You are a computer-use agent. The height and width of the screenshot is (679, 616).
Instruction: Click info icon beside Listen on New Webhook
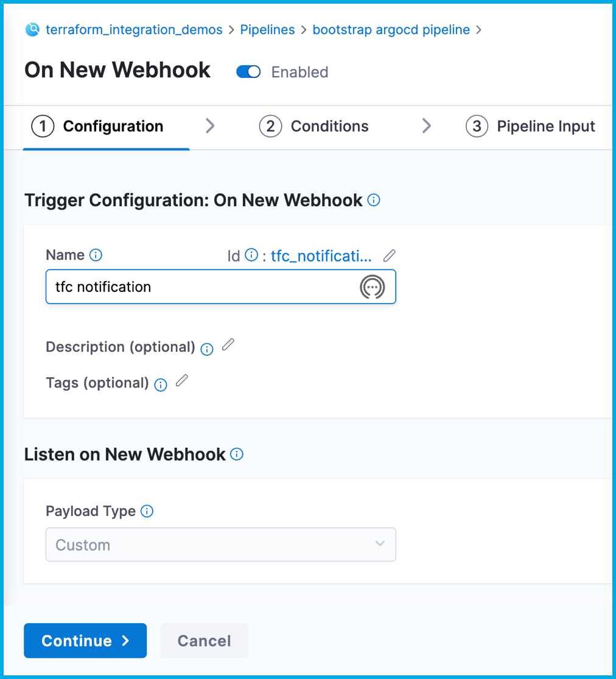click(237, 454)
